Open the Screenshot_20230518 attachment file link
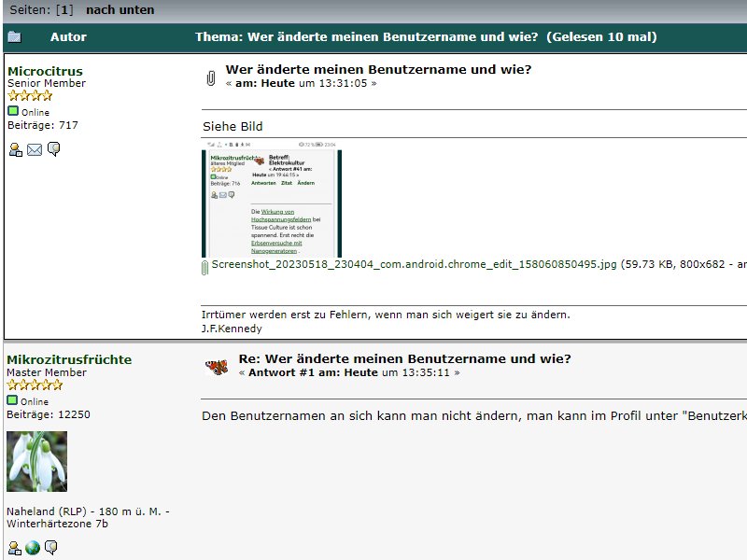 [414, 264]
